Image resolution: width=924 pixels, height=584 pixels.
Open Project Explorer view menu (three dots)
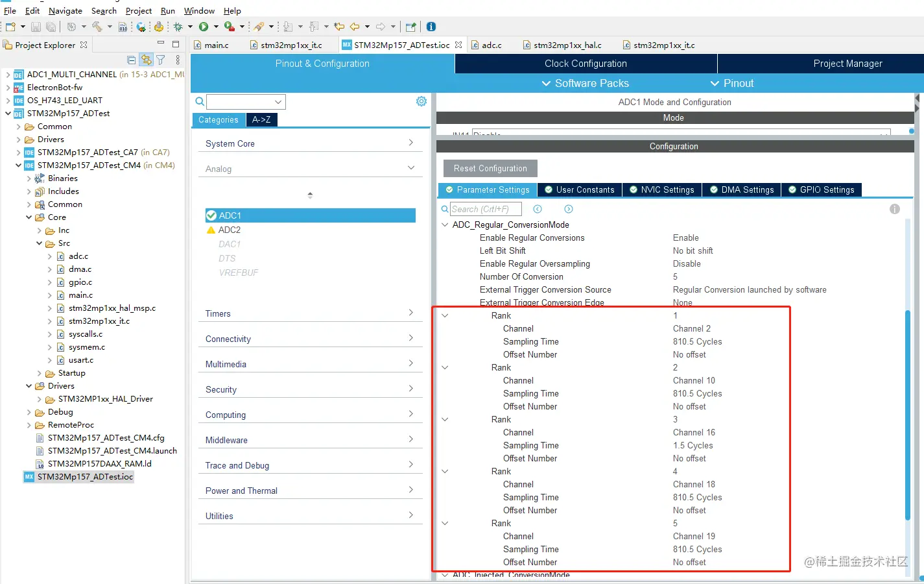pyautogui.click(x=178, y=60)
